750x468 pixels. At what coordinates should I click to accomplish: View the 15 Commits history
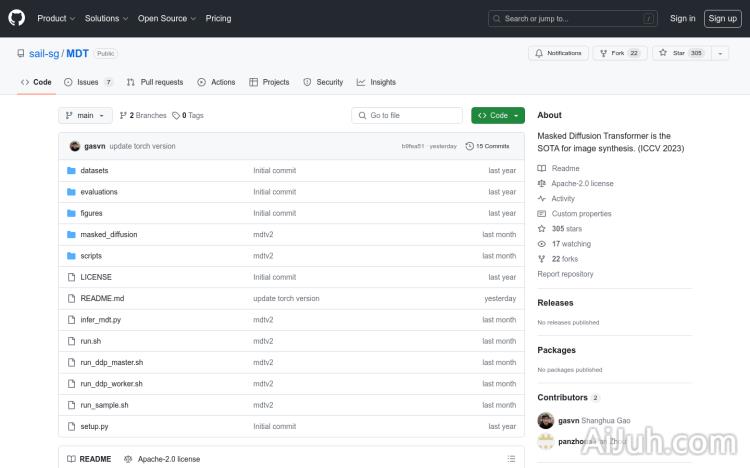[488, 146]
